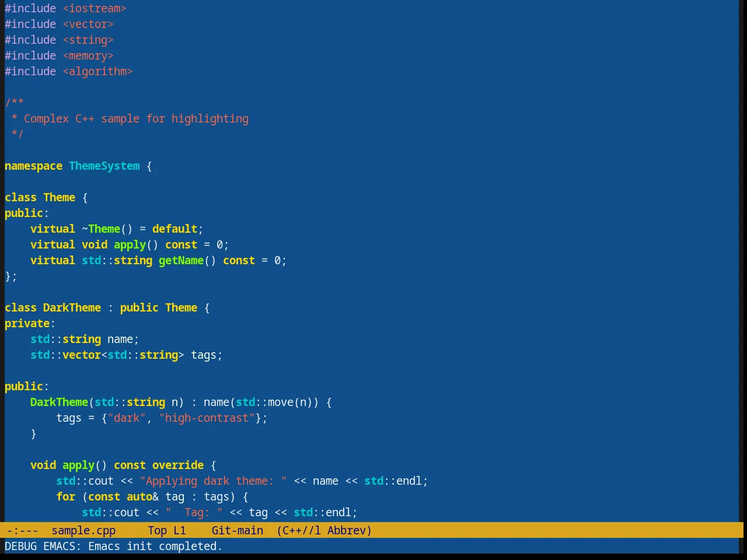747x560 pixels.
Task: Click the C++//l major mode indicator
Action: tap(299, 530)
